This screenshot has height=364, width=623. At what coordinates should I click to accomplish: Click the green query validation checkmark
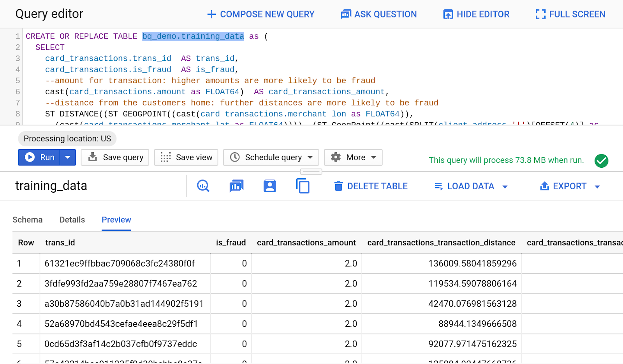pyautogui.click(x=601, y=160)
